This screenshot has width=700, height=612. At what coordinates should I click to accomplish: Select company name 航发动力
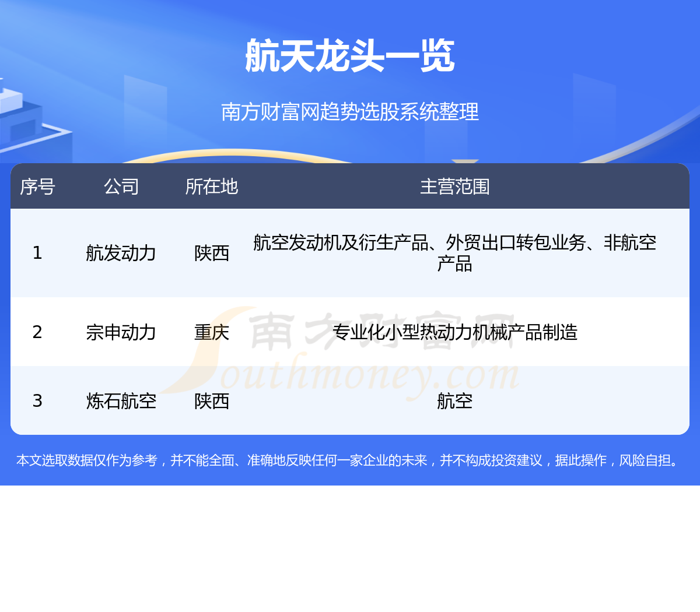pos(121,253)
